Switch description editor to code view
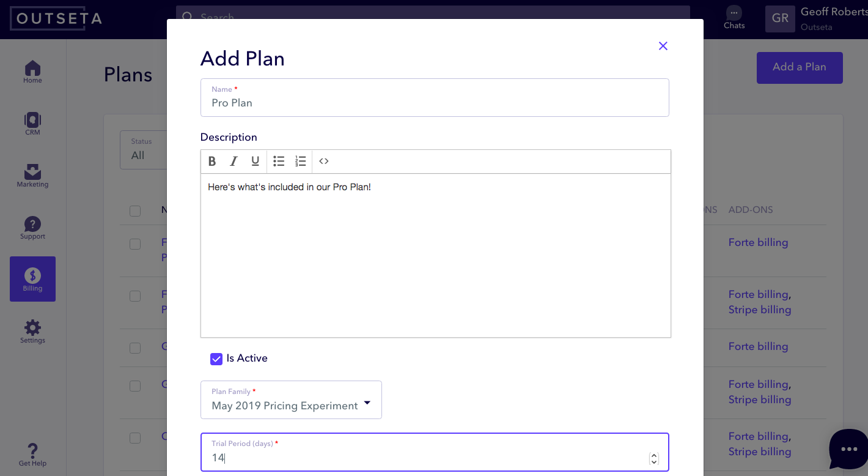Viewport: 868px width, 476px height. [x=324, y=162]
